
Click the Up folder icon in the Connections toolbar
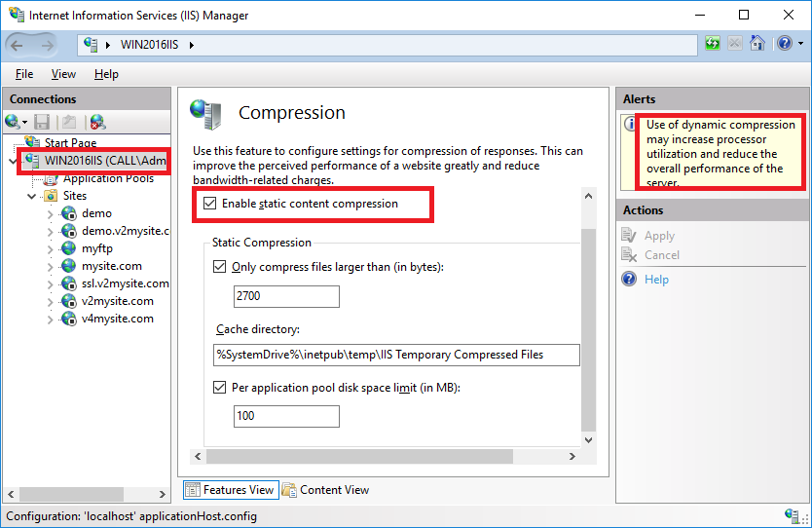click(69, 122)
